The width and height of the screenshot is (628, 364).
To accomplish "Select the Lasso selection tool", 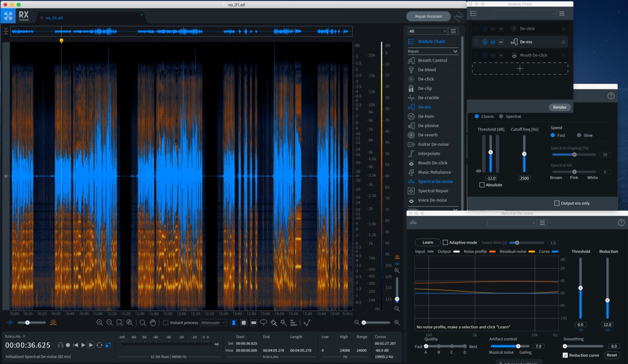I will (264, 323).
